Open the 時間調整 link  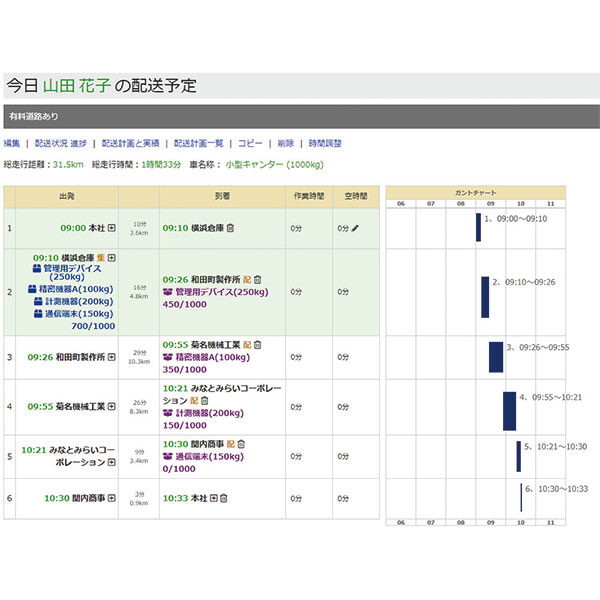click(325, 143)
